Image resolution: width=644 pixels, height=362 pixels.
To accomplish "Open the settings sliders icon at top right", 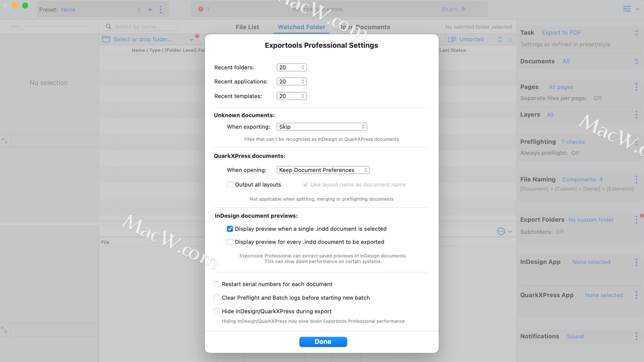I will pyautogui.click(x=627, y=9).
